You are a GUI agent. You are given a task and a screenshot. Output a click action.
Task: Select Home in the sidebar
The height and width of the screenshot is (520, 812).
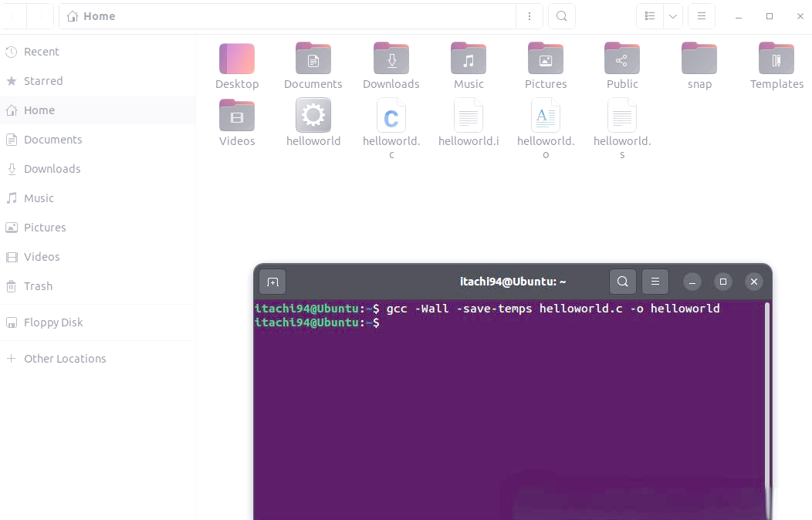(98, 110)
